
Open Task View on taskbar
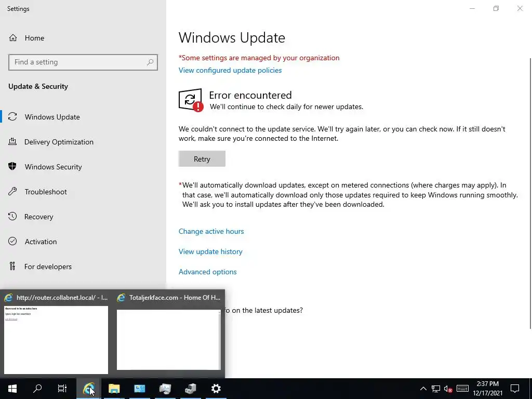tap(62, 389)
